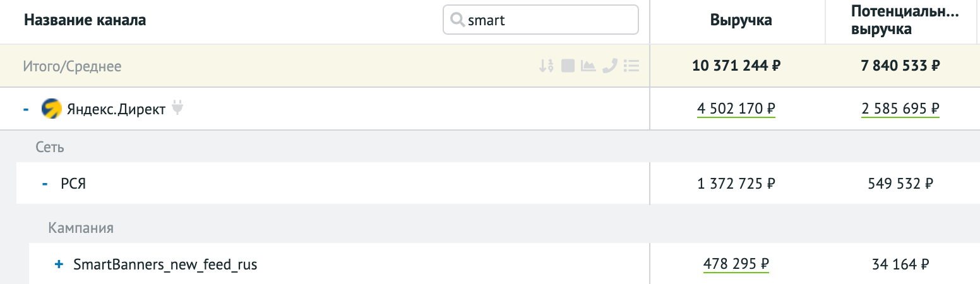Click the numeric sort icon in totals row
This screenshot has height=284, width=980.
(x=546, y=66)
